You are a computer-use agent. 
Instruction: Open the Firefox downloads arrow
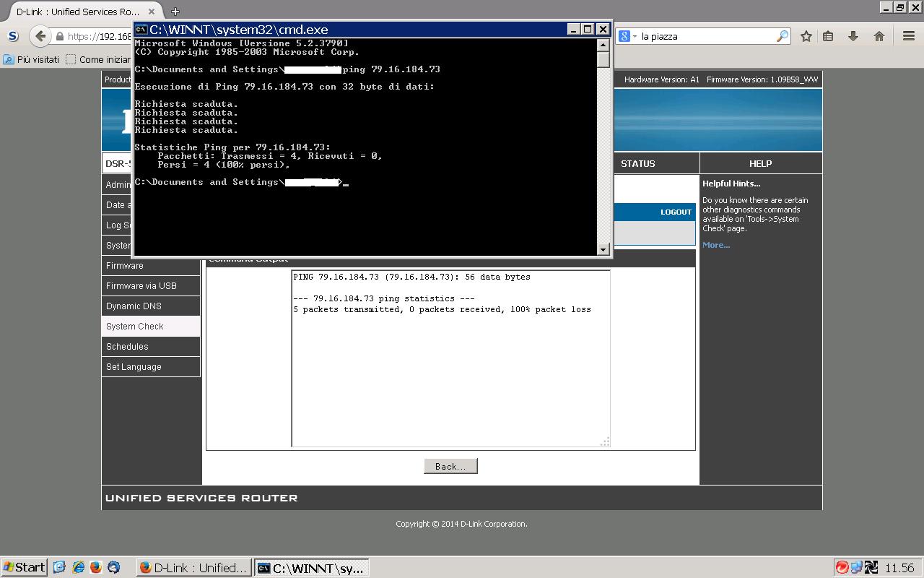pyautogui.click(x=853, y=36)
